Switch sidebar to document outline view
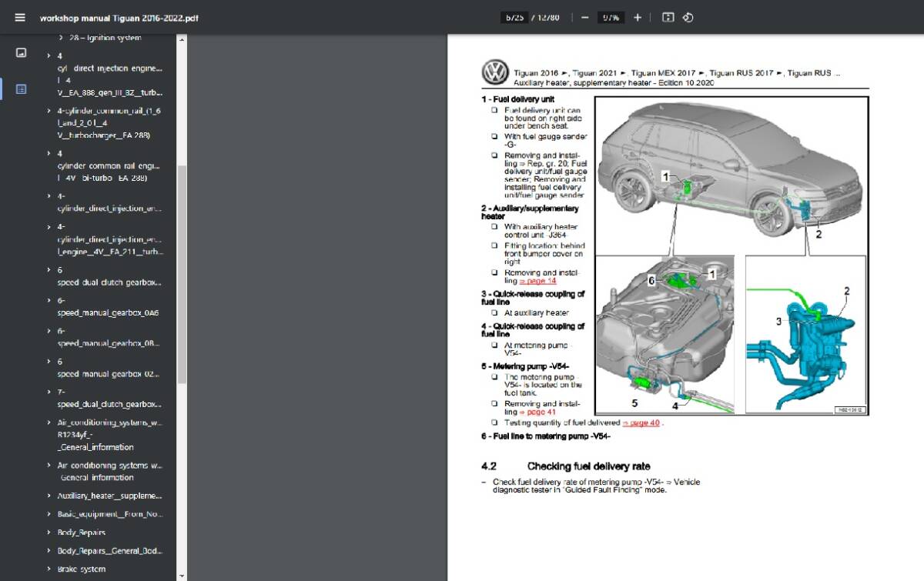This screenshot has width=924, height=581. click(x=21, y=89)
